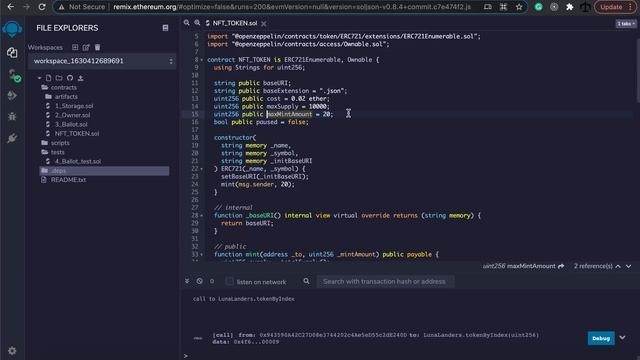
Task: Click the editor zoom in icon
Action: tap(197, 23)
